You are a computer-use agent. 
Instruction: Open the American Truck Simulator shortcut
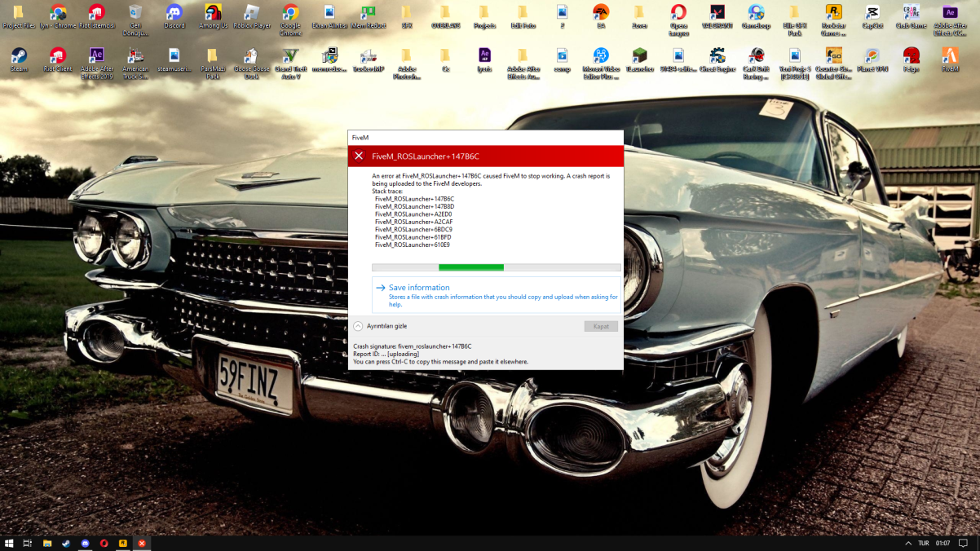[x=135, y=64]
